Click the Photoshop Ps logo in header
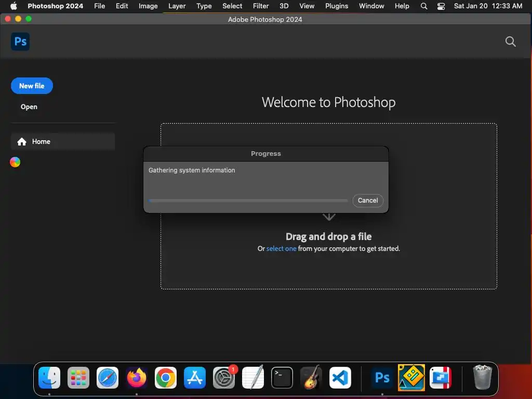This screenshot has width=532, height=399. tap(20, 42)
